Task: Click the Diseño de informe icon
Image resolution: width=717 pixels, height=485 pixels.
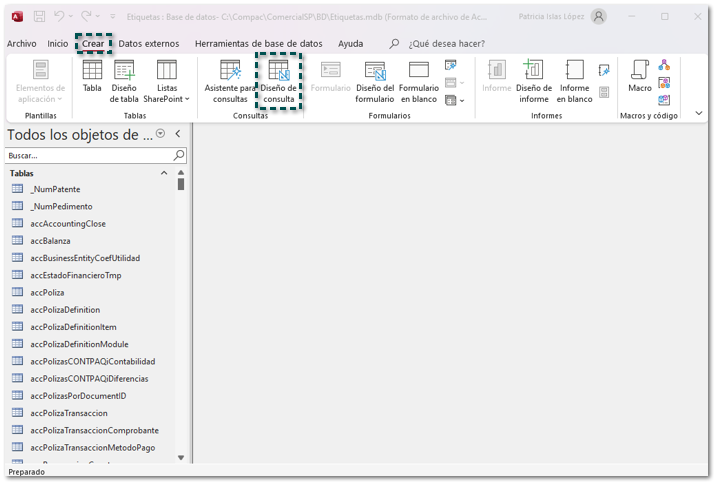Action: [534, 72]
